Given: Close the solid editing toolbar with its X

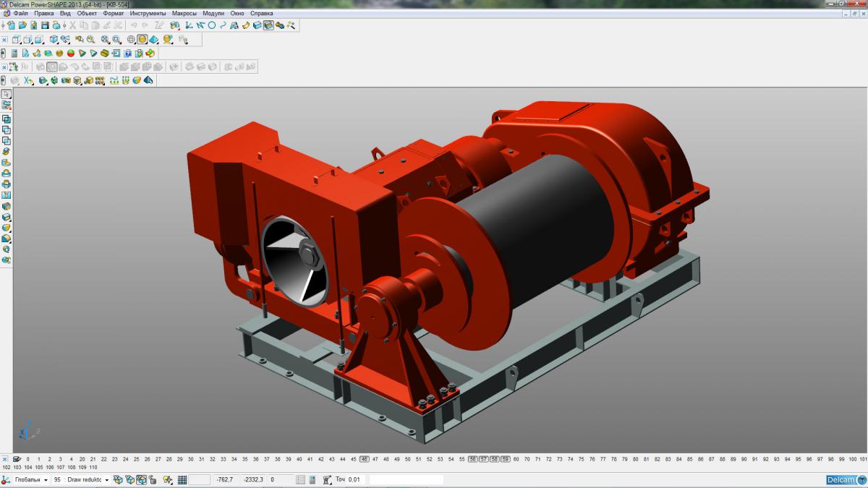Looking at the screenshot, I should [x=4, y=67].
